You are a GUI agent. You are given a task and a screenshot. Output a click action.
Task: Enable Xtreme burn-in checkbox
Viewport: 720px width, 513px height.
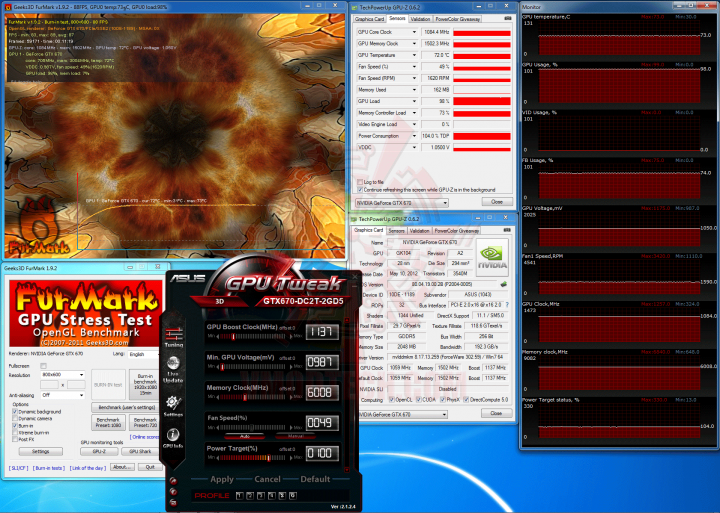click(15, 433)
